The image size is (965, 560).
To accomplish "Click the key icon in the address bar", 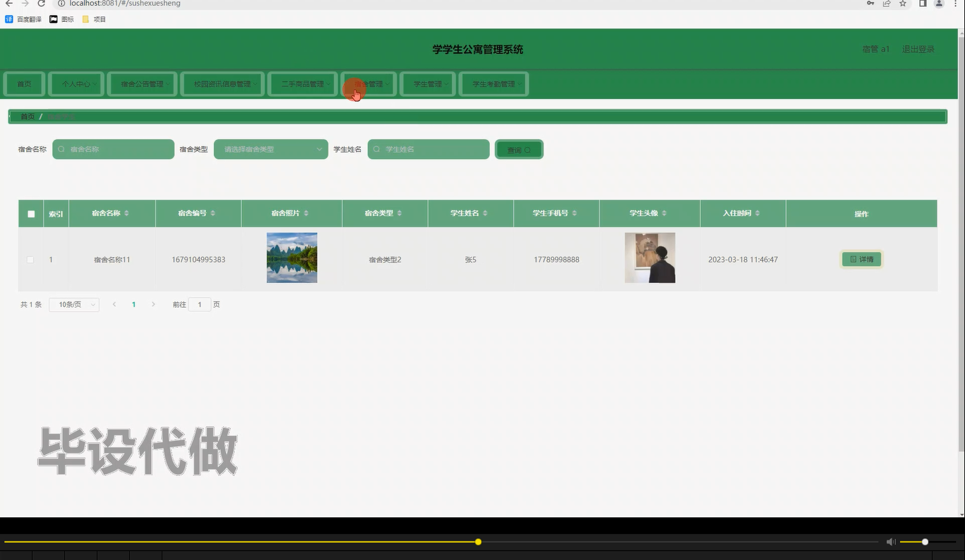I will pyautogui.click(x=870, y=4).
